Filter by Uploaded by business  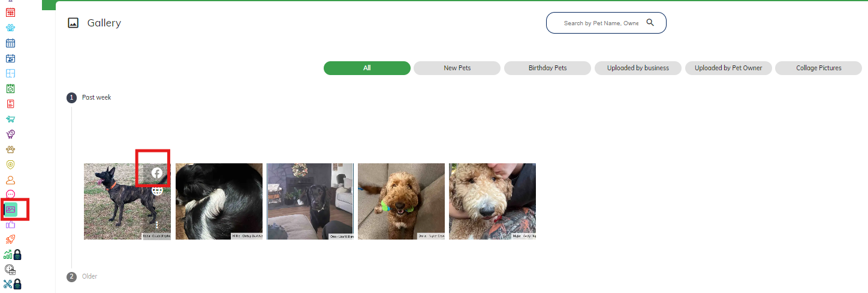click(x=638, y=68)
